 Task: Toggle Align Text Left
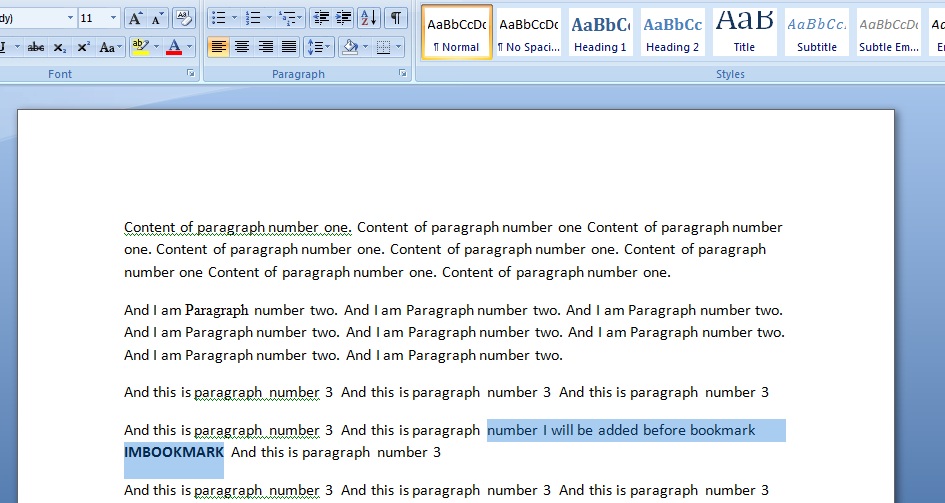point(218,47)
